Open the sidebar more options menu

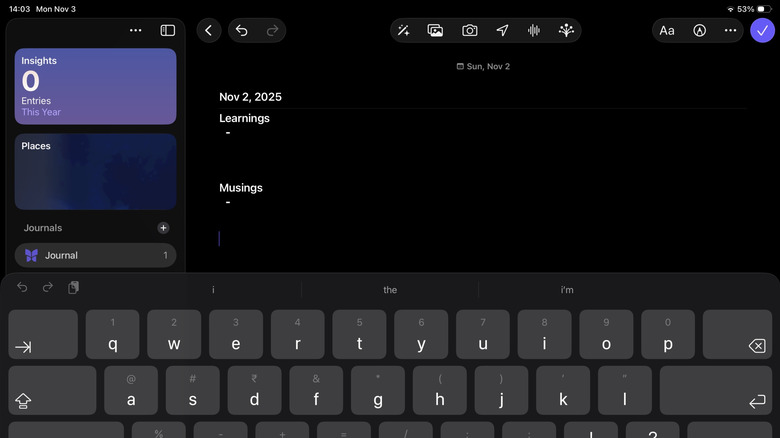coord(135,30)
